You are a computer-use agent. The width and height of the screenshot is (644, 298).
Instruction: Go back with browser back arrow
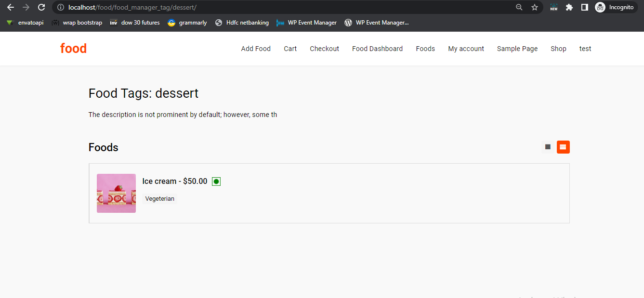(11, 7)
